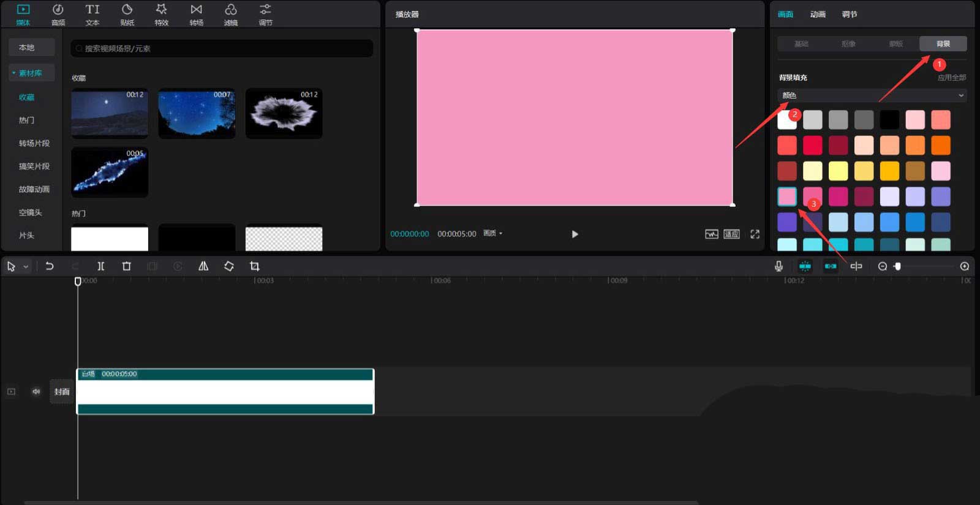Split the clip at the playhead
980x505 pixels.
tap(101, 266)
